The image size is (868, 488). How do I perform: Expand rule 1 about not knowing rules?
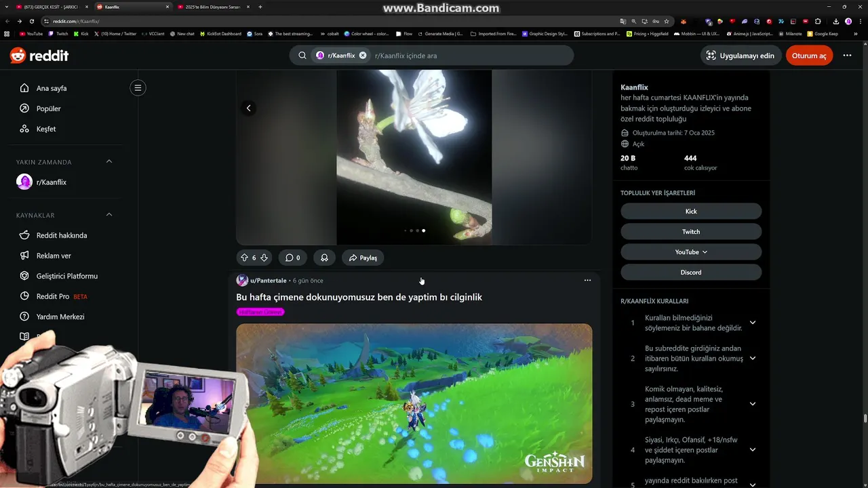(x=753, y=323)
